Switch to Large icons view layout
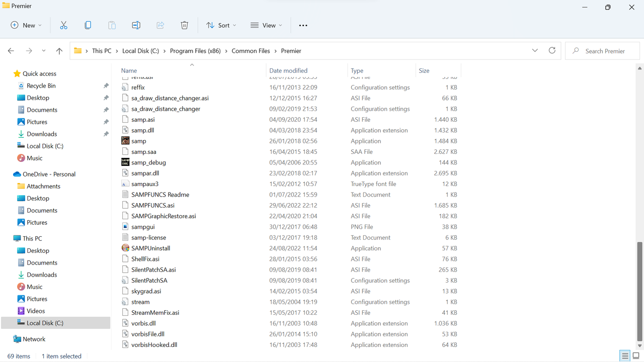 click(636, 356)
